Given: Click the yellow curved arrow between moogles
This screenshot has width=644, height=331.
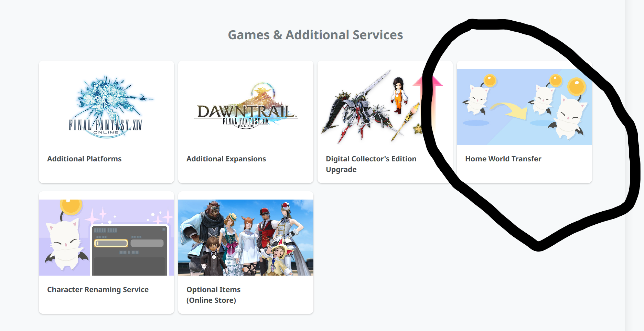Looking at the screenshot, I should click(509, 110).
